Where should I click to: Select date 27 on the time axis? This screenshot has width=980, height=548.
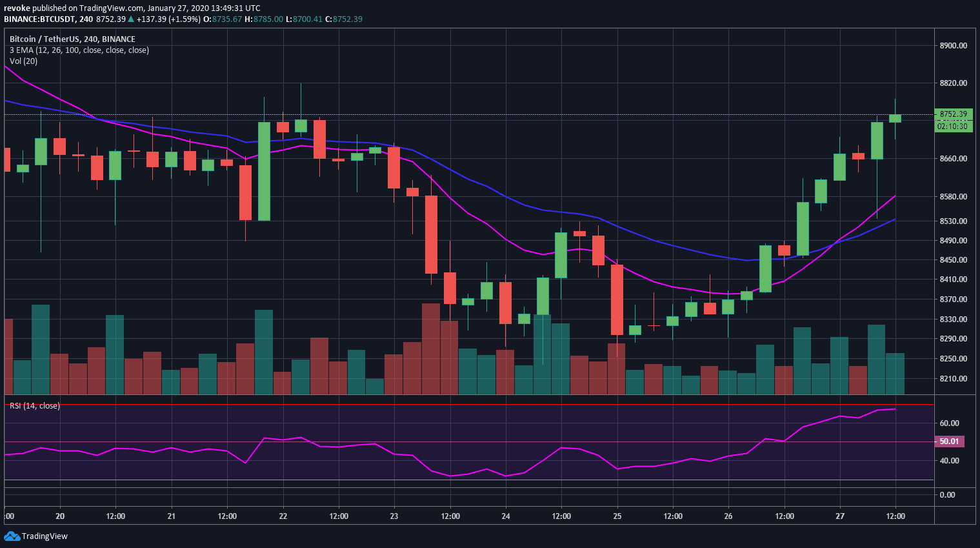pos(840,516)
